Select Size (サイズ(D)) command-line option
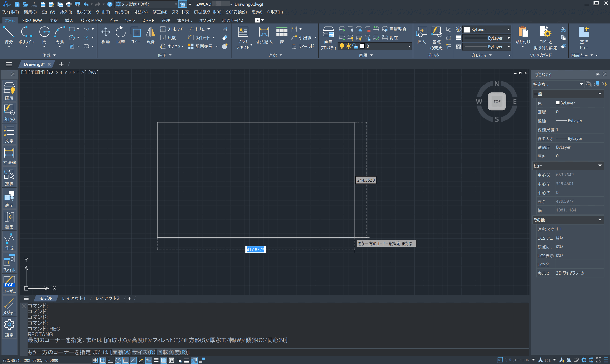The width and height of the screenshot is (610, 364). tap(144, 352)
